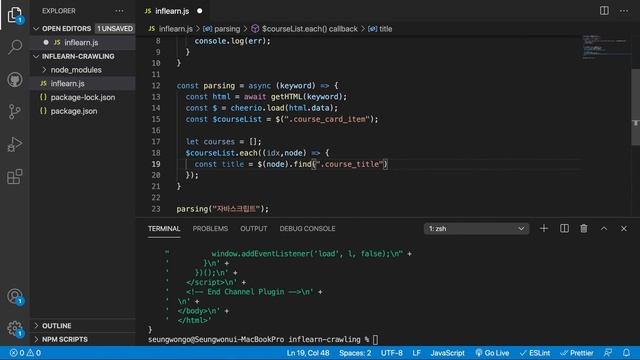Click ESLint status item
This screenshot has width=640, height=360.
pos(535,353)
